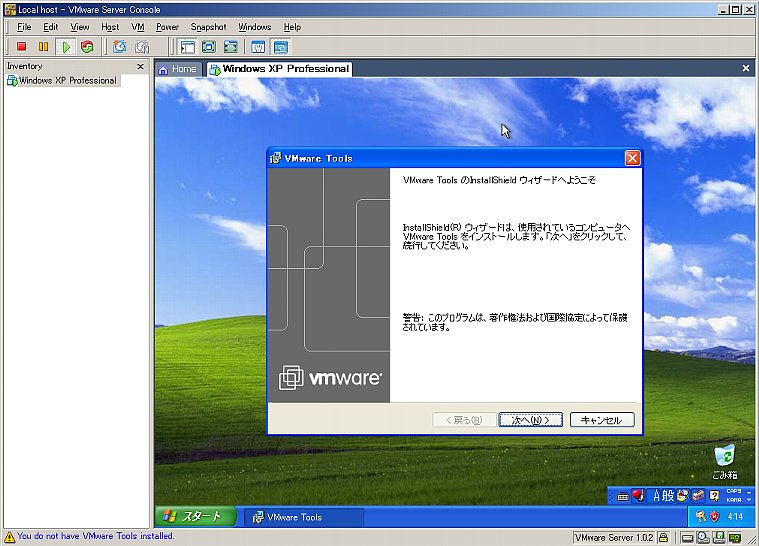Click the yellow Suspend pause button
This screenshot has height=546, width=759.
tap(44, 46)
